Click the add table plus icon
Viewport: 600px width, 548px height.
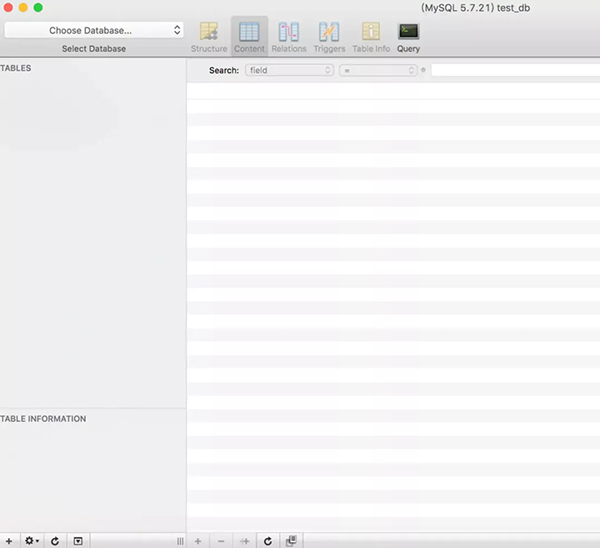coord(9,541)
